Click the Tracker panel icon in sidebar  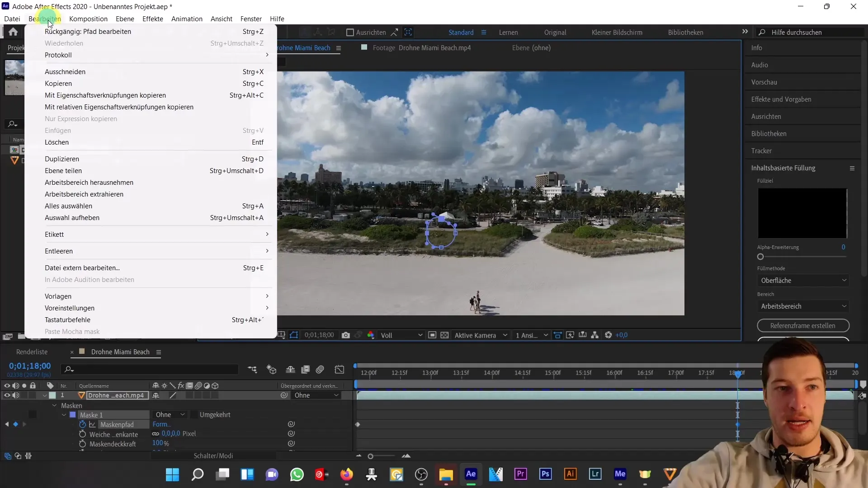(763, 151)
